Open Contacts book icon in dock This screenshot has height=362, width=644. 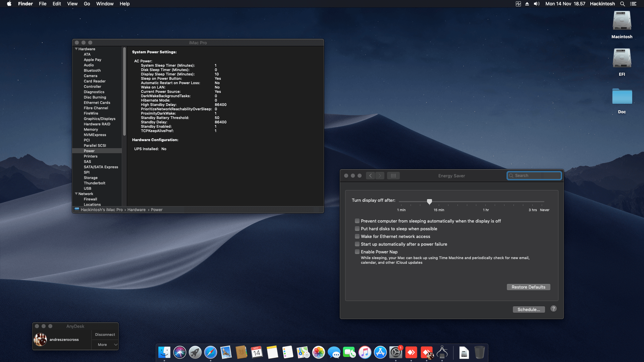pyautogui.click(x=241, y=352)
